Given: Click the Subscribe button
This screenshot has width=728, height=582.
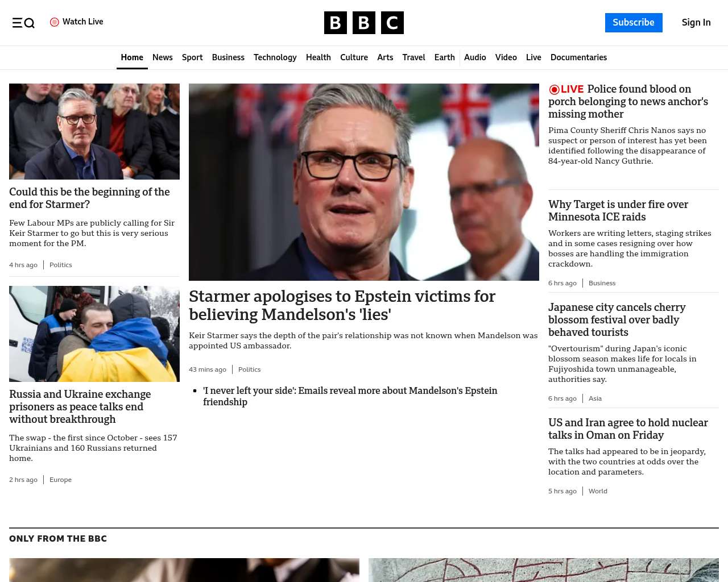Looking at the screenshot, I should click(x=634, y=23).
